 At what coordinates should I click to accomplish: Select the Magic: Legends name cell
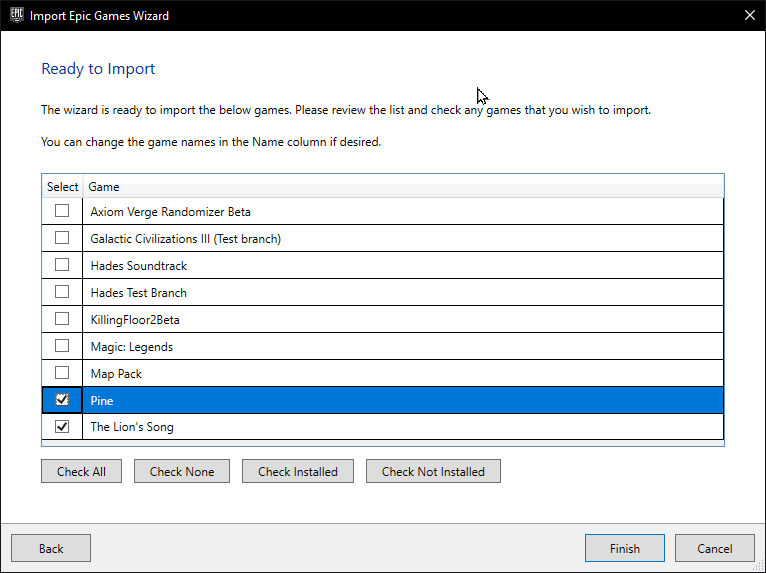point(403,346)
